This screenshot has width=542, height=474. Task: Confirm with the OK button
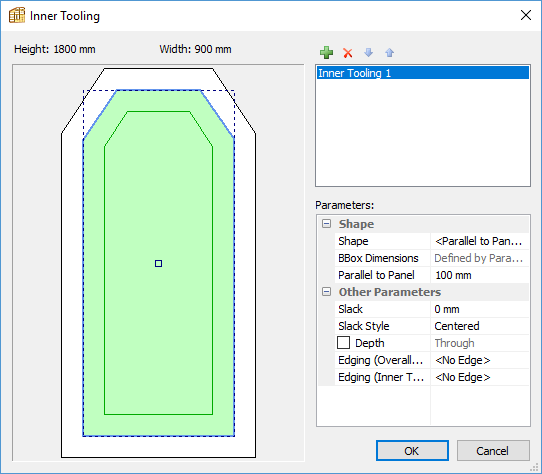tap(412, 450)
